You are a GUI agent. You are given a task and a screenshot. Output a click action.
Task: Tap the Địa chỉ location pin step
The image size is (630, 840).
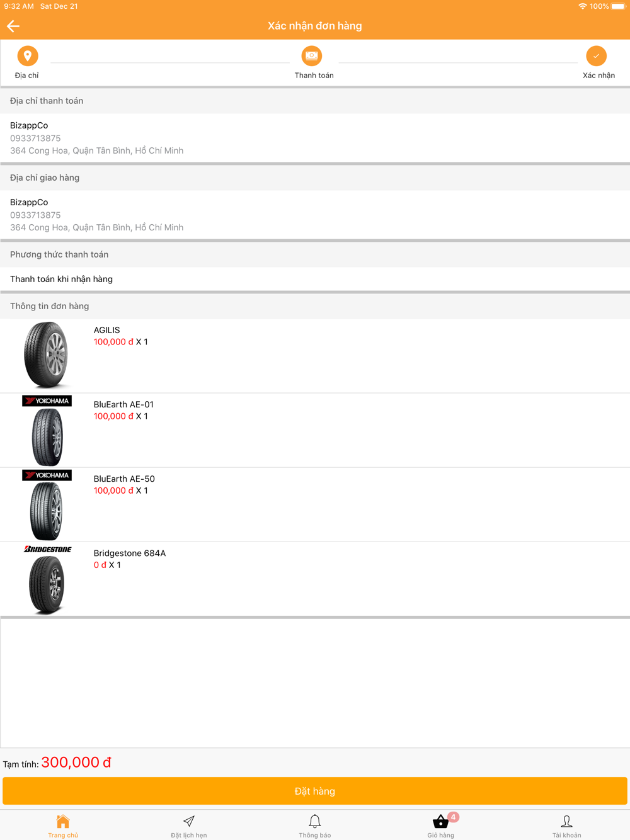click(27, 56)
